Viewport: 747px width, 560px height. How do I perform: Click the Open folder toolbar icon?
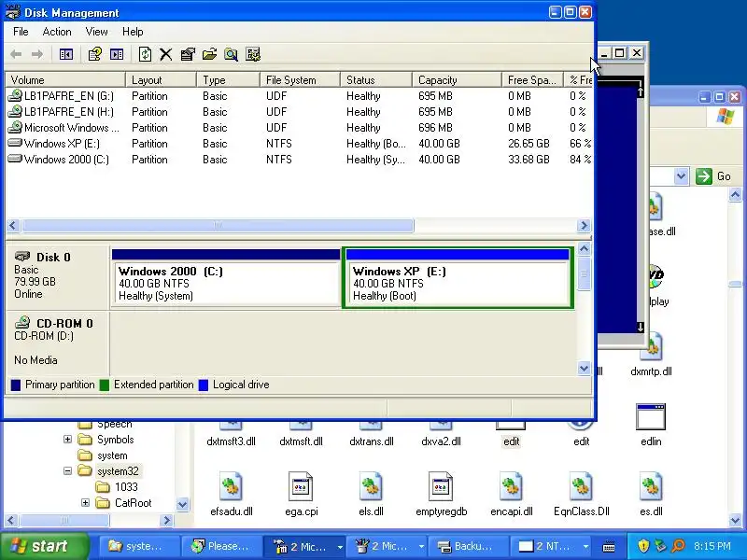[209, 54]
